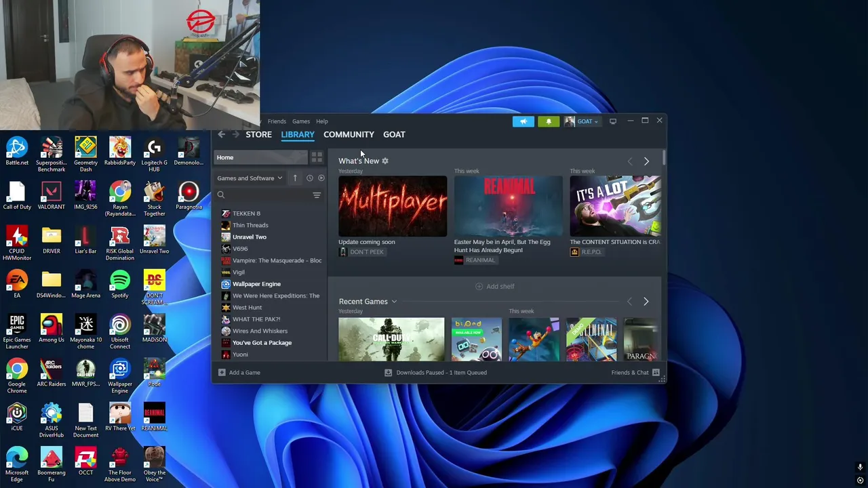The width and height of the screenshot is (868, 488).
Task: Open ARC Raiders desktop icon
Action: [x=52, y=373]
